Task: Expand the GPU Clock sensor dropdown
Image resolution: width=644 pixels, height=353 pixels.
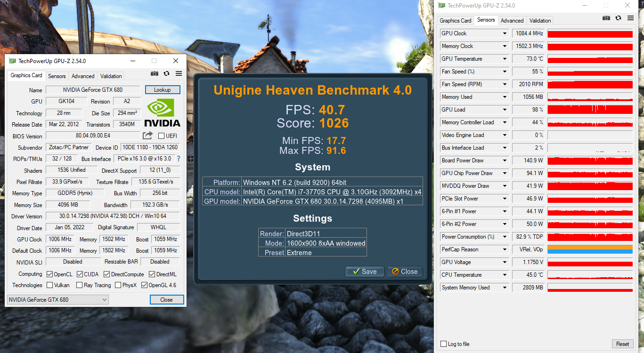Action: click(x=505, y=33)
